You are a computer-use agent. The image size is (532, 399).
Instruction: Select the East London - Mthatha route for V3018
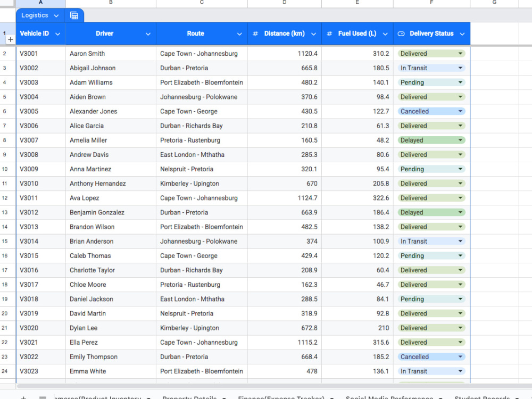tap(202, 299)
